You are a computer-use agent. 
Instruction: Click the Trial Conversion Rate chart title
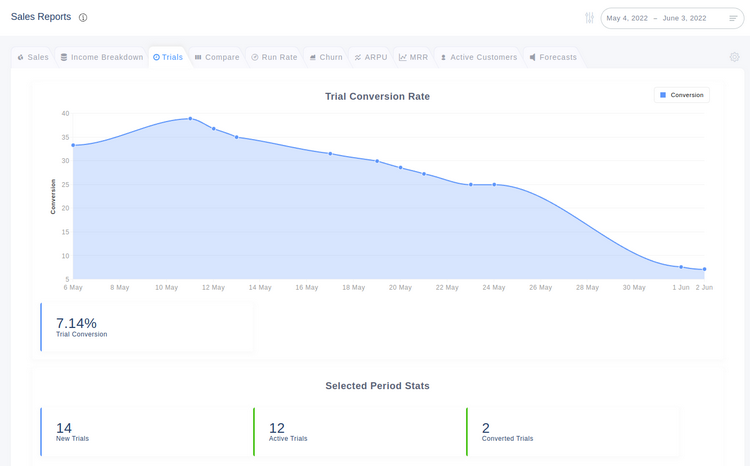point(377,97)
